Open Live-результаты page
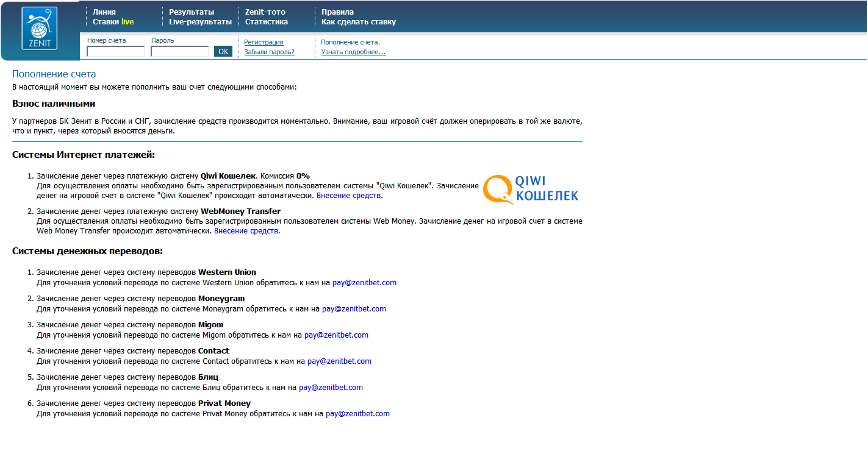The width and height of the screenshot is (868, 451). pos(200,22)
